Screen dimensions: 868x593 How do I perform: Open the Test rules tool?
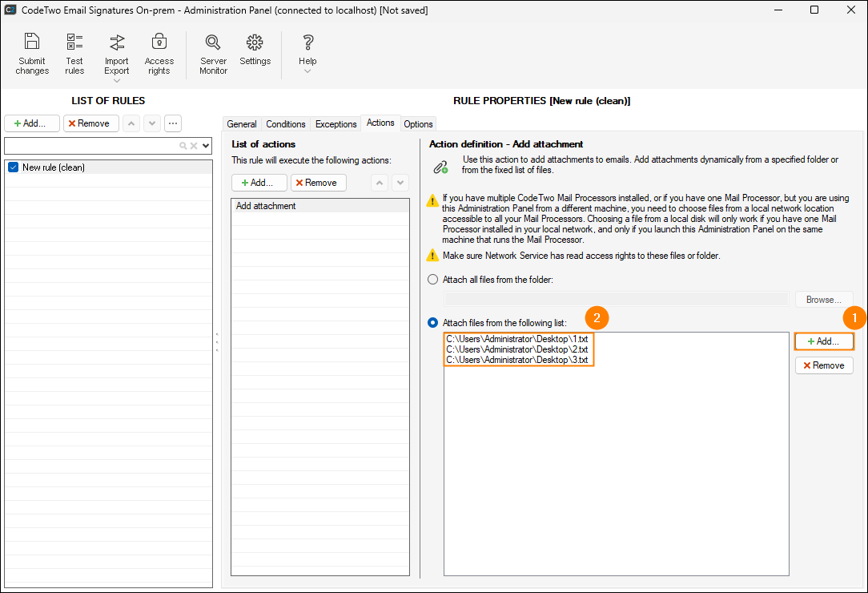(74, 42)
